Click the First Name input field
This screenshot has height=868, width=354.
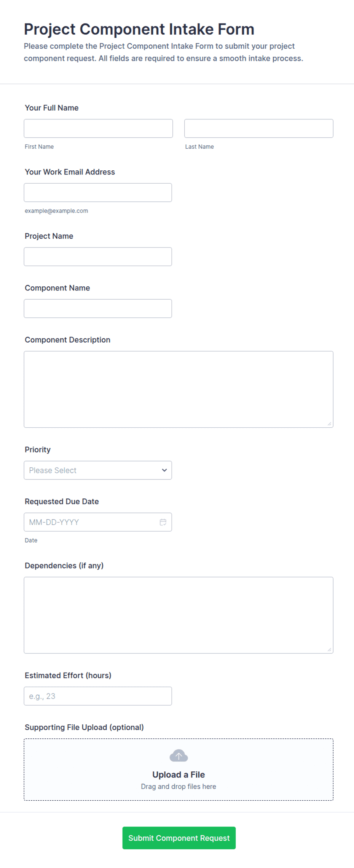(98, 129)
